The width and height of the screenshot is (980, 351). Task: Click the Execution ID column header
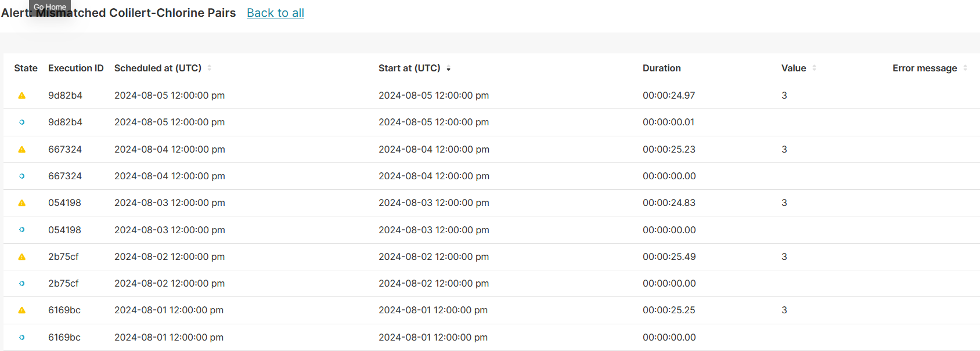click(76, 68)
